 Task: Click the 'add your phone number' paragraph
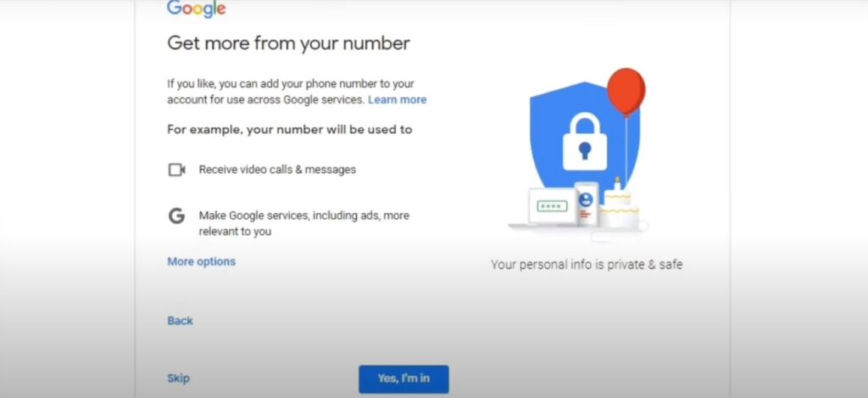297,92
